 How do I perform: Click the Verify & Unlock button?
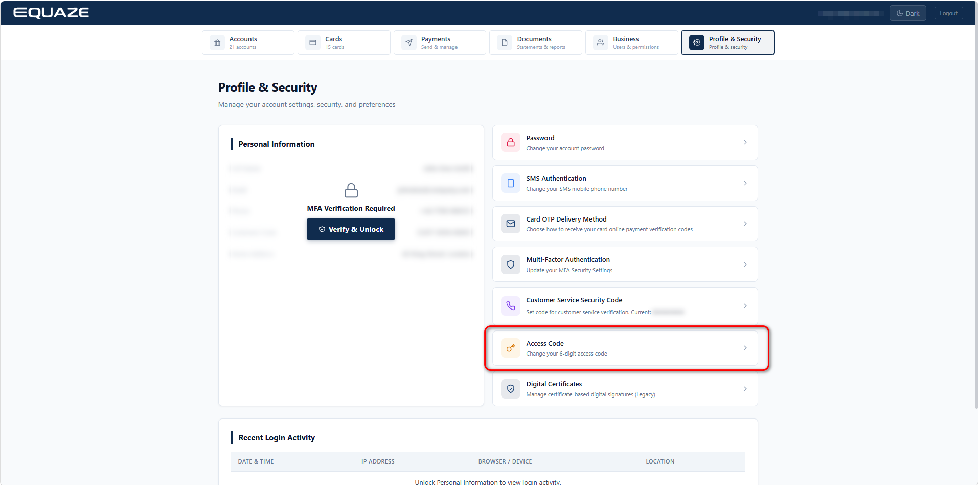tap(351, 229)
